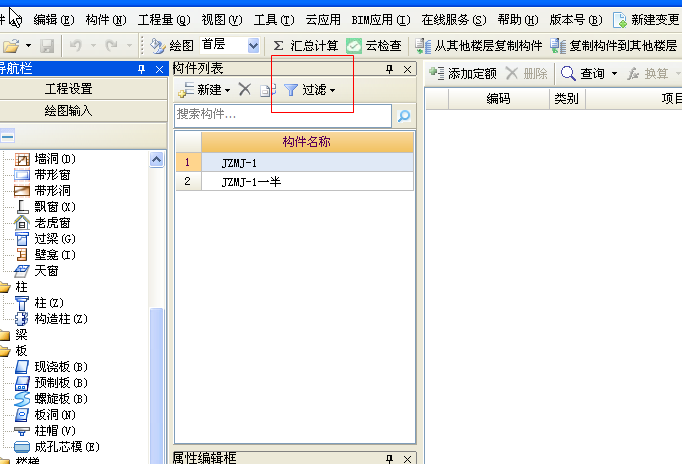Click the undo arrow icon
This screenshot has width=682, height=464.
(x=76, y=45)
